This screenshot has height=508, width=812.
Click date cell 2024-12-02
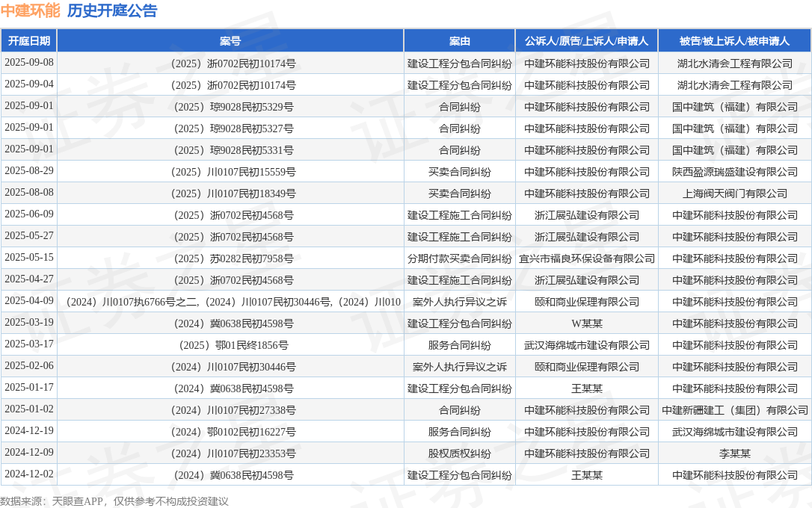pyautogui.click(x=29, y=474)
